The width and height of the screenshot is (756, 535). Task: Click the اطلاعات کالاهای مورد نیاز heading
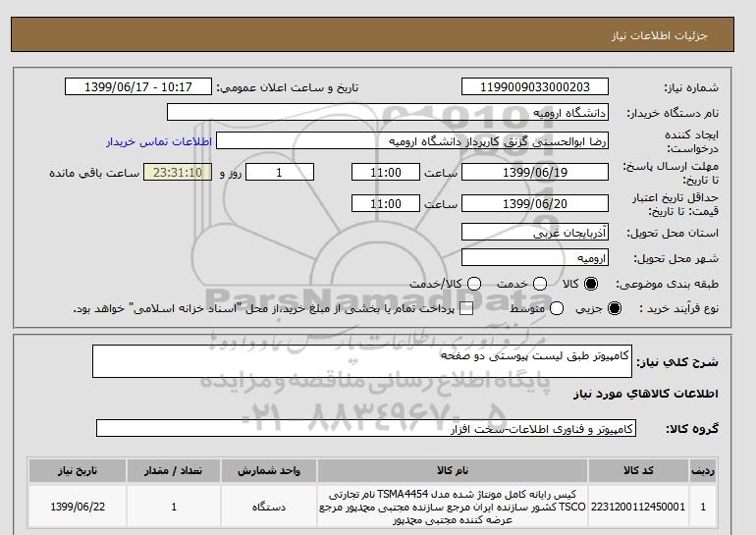[646, 394]
